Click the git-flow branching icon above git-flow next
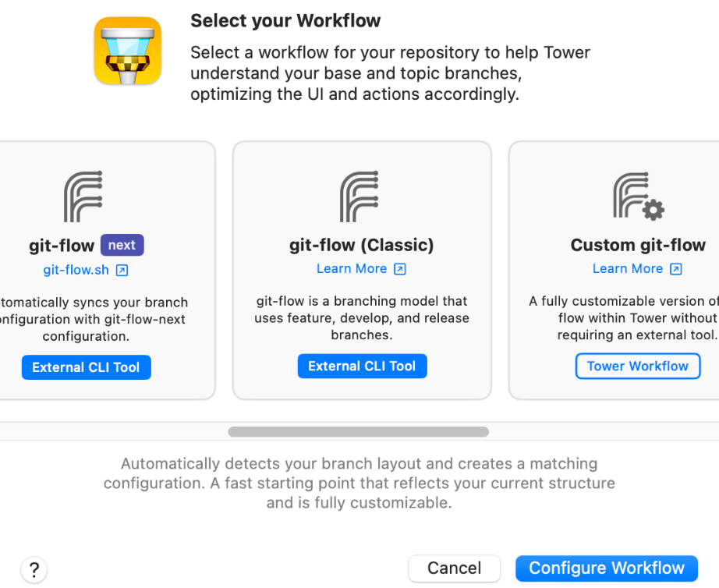Image resolution: width=719 pixels, height=588 pixels. coord(84,195)
